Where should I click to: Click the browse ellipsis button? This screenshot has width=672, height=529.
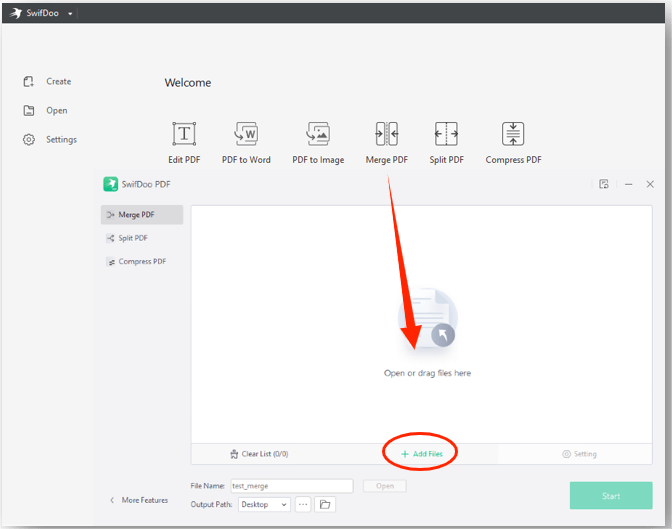303,505
